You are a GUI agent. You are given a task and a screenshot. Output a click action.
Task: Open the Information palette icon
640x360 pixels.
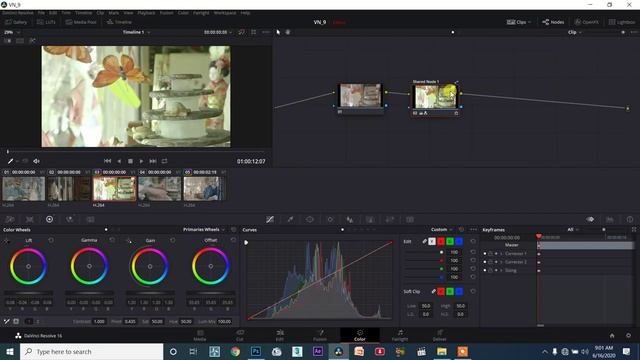pyautogui.click(x=630, y=219)
